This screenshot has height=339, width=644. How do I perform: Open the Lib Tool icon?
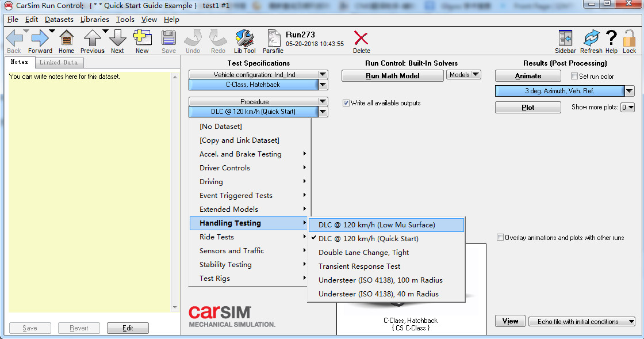pyautogui.click(x=245, y=39)
